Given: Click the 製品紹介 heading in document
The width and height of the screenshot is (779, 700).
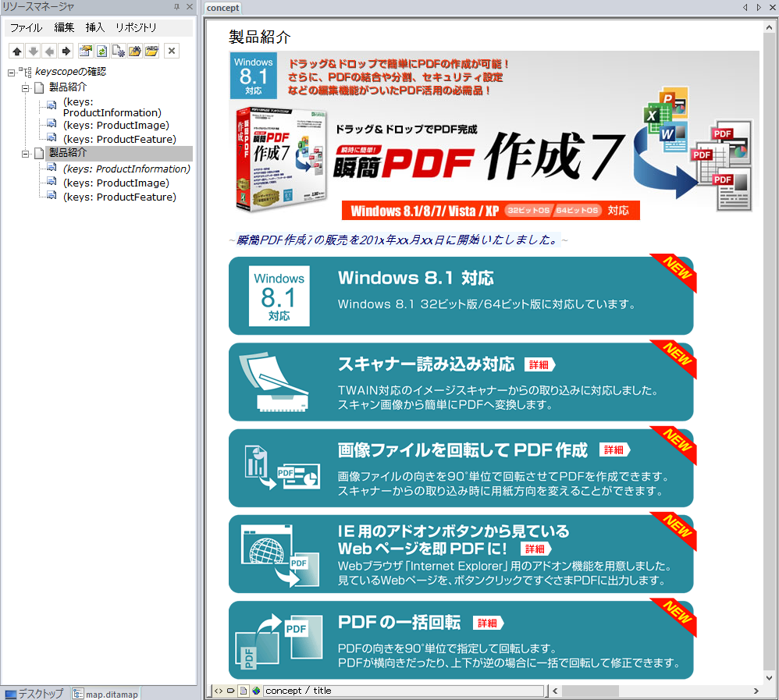Looking at the screenshot, I should click(259, 37).
